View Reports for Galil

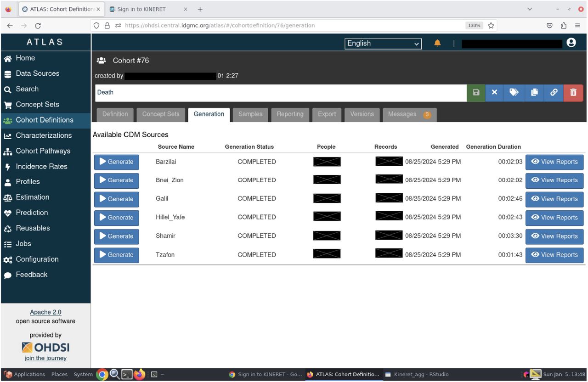[x=554, y=199]
